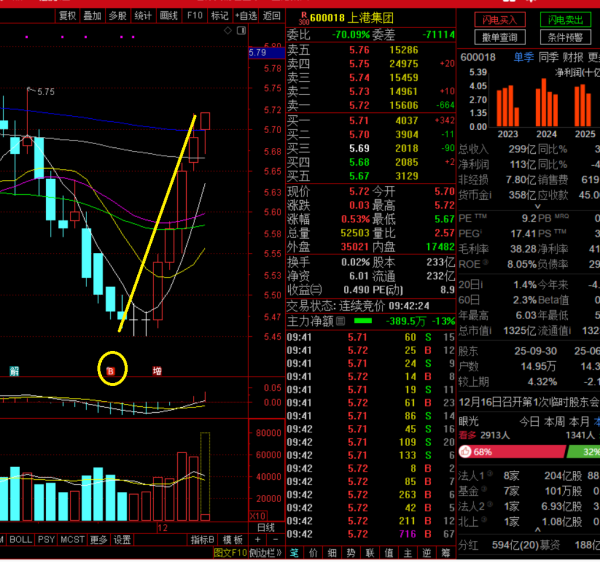Click the green 主力净额 bar
The width and height of the screenshot is (600, 562).
click(x=363, y=321)
